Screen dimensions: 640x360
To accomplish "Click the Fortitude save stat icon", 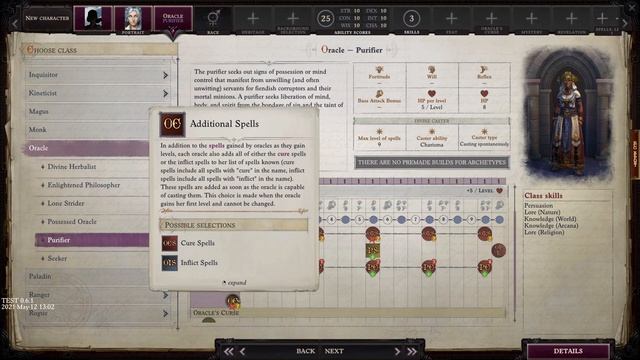I will 379,69.
